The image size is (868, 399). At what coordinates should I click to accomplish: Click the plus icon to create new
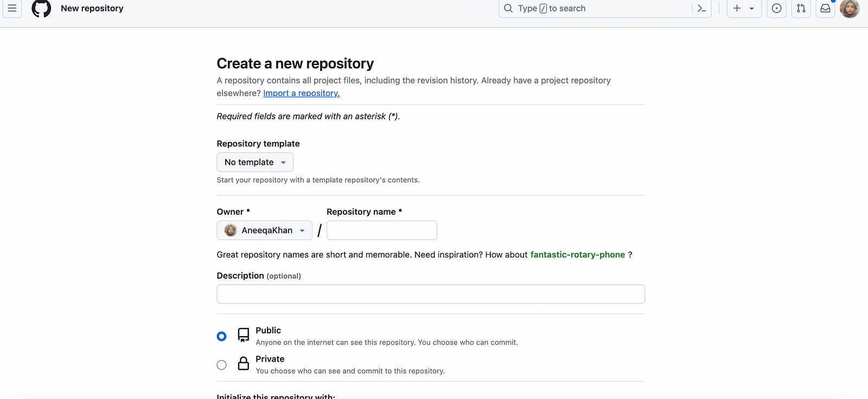click(x=737, y=8)
